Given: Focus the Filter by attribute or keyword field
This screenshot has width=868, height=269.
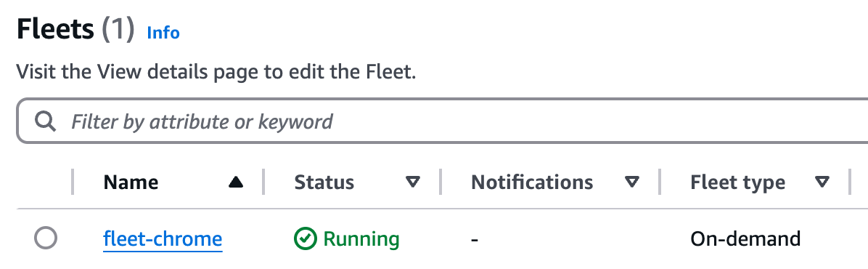Looking at the screenshot, I should [x=443, y=121].
